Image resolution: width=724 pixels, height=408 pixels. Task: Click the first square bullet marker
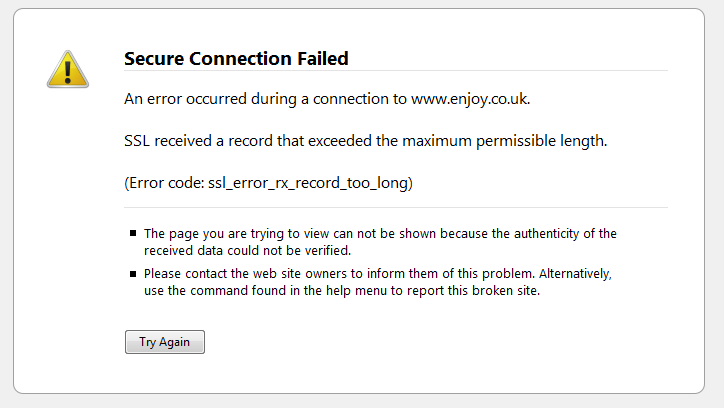pos(133,234)
